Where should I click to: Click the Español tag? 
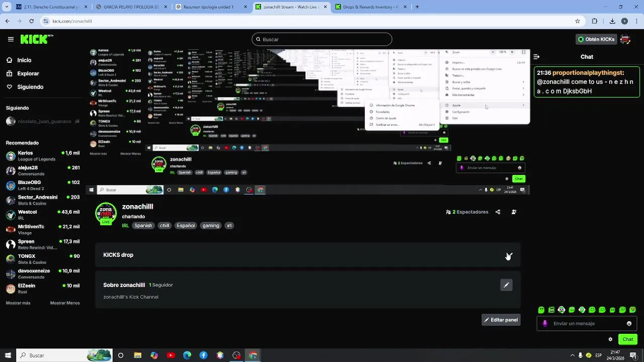(186, 226)
